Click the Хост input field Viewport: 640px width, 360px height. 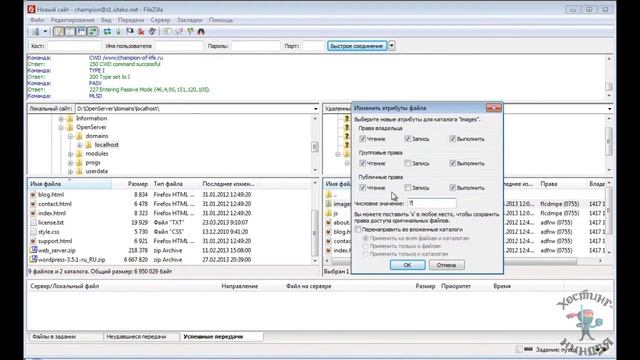(73, 46)
